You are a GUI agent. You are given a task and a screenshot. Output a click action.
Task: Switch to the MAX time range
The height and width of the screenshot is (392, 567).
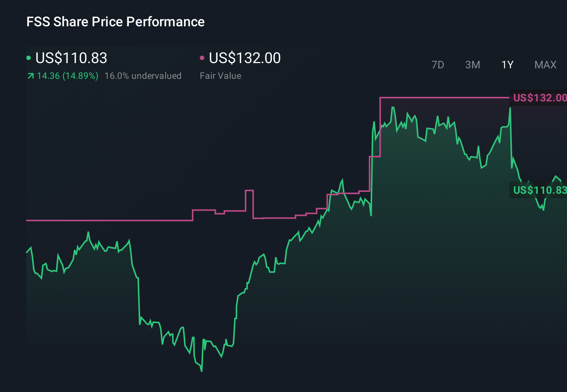pyautogui.click(x=545, y=65)
